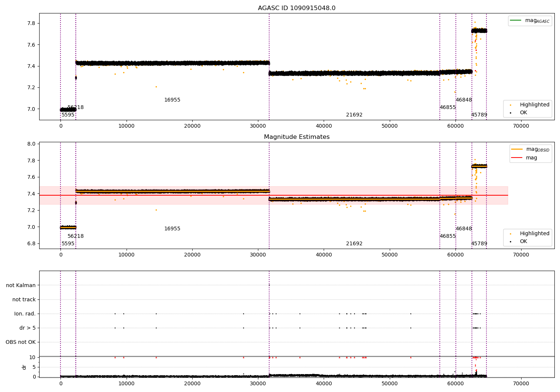The image size is (560, 392).
Task: Click obsid label '45789' in the top plot
Action: point(479,115)
